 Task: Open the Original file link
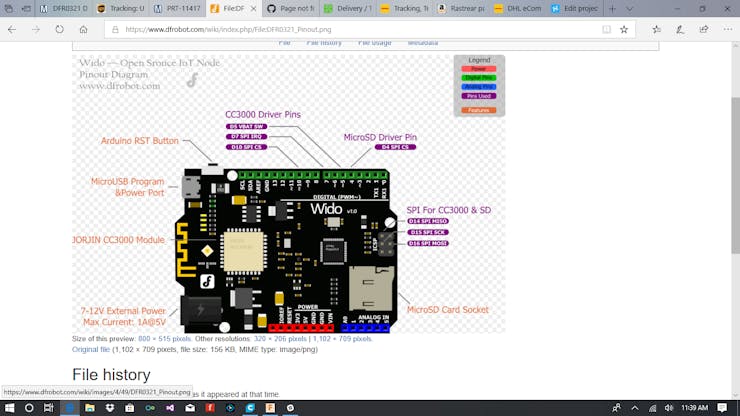91,349
